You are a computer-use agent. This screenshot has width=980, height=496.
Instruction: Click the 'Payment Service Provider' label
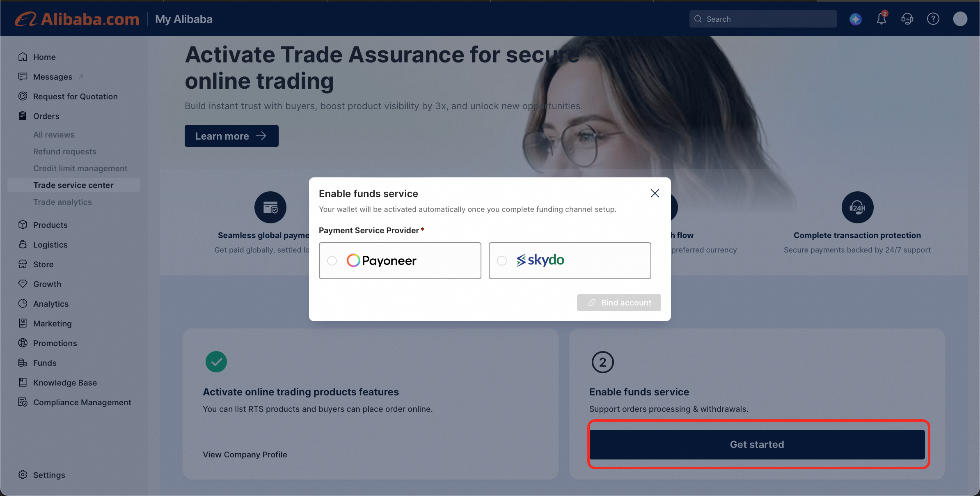369,230
